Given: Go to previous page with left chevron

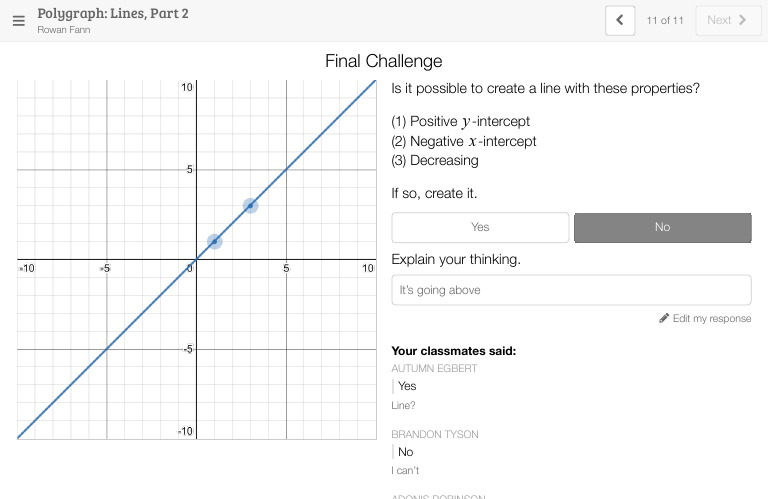Looking at the screenshot, I should pos(620,20).
